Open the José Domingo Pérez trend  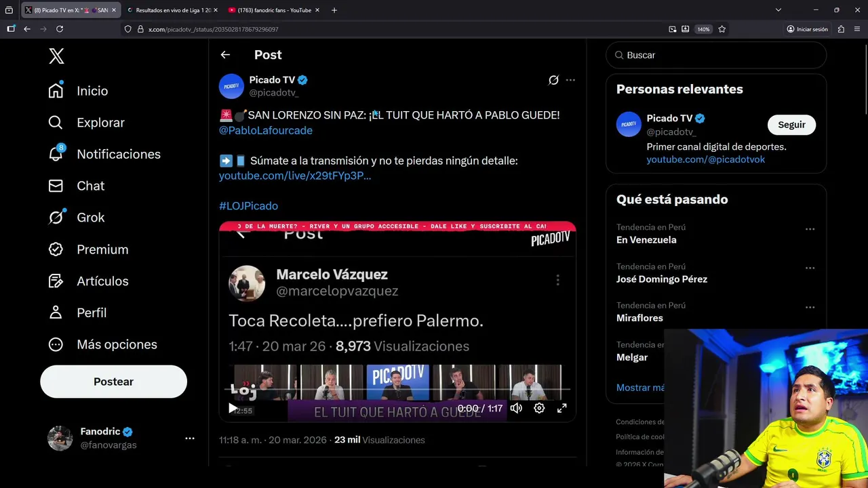pos(662,279)
